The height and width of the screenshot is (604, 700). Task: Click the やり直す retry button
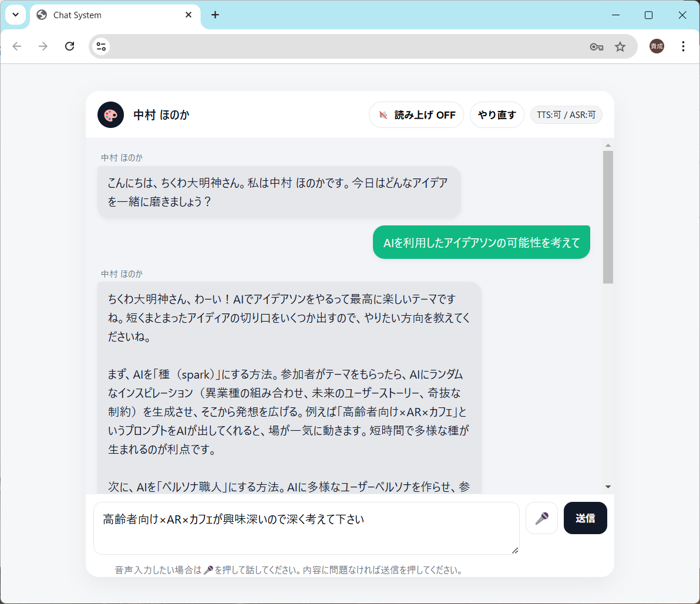click(497, 115)
